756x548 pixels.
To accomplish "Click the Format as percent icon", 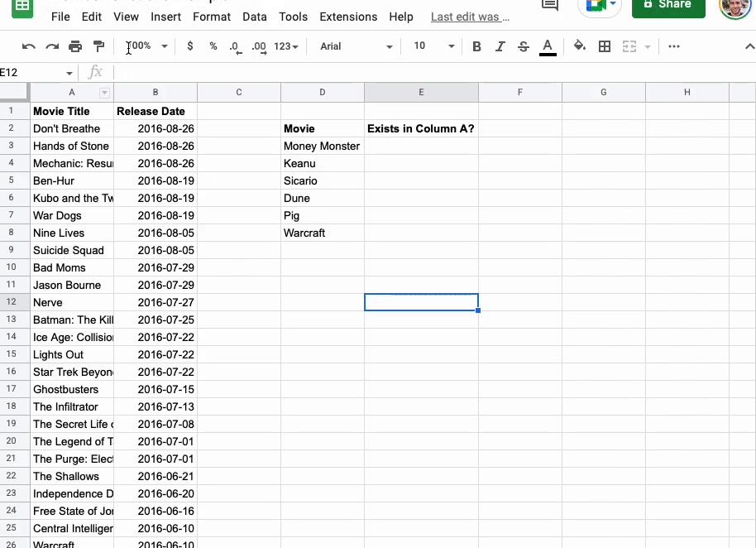I will (x=213, y=46).
